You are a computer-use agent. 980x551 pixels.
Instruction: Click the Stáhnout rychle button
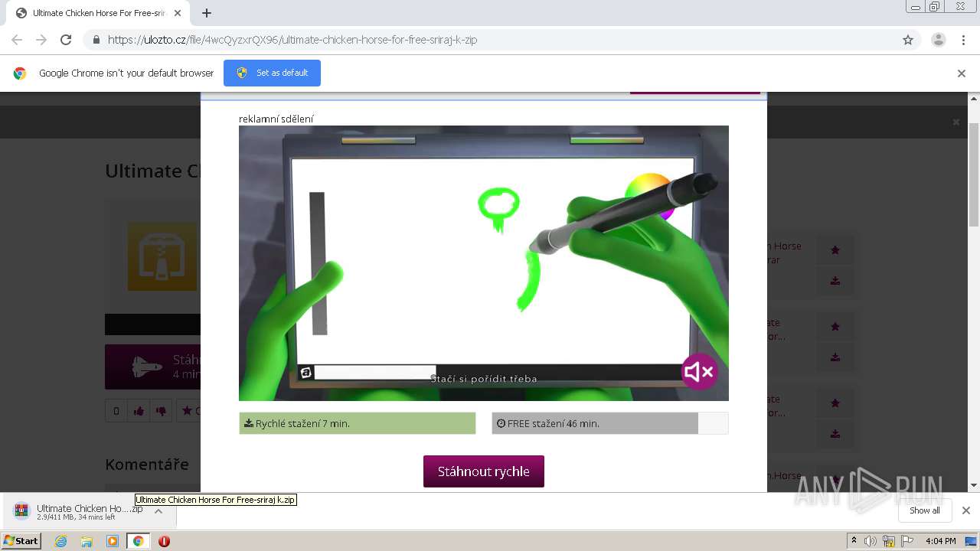pos(484,471)
